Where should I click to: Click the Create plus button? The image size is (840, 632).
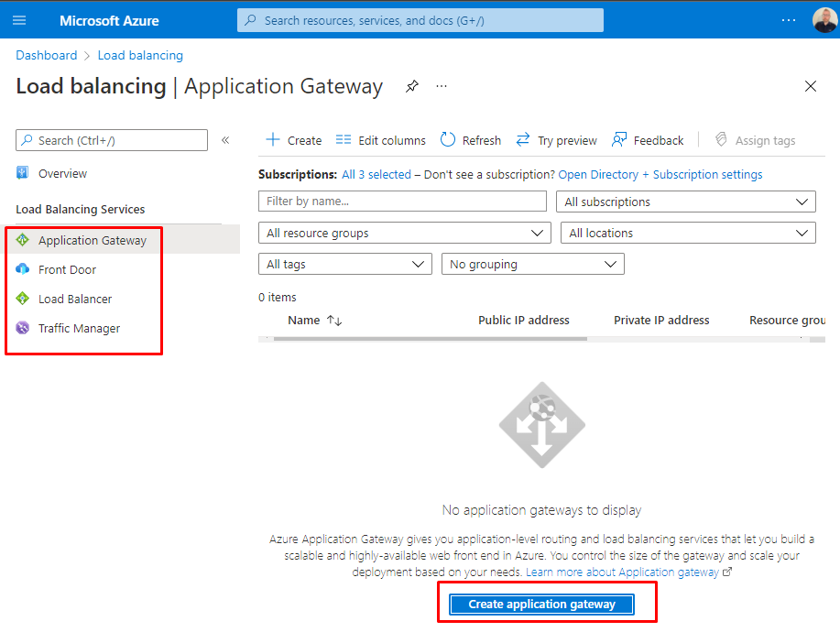pyautogui.click(x=293, y=140)
